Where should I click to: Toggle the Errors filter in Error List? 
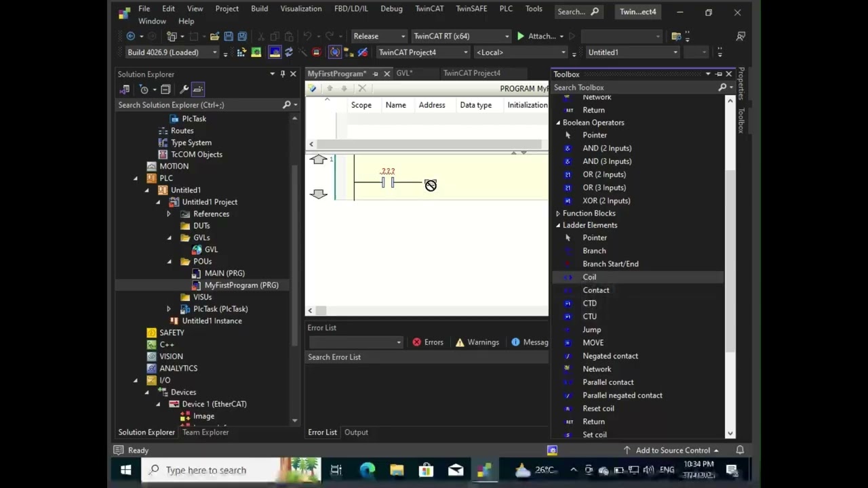428,342
